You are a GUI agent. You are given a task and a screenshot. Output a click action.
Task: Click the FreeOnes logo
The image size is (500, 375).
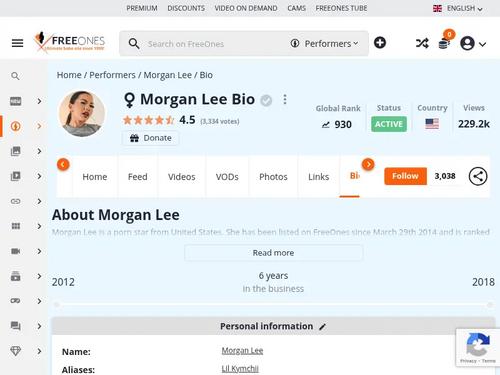[x=69, y=42]
